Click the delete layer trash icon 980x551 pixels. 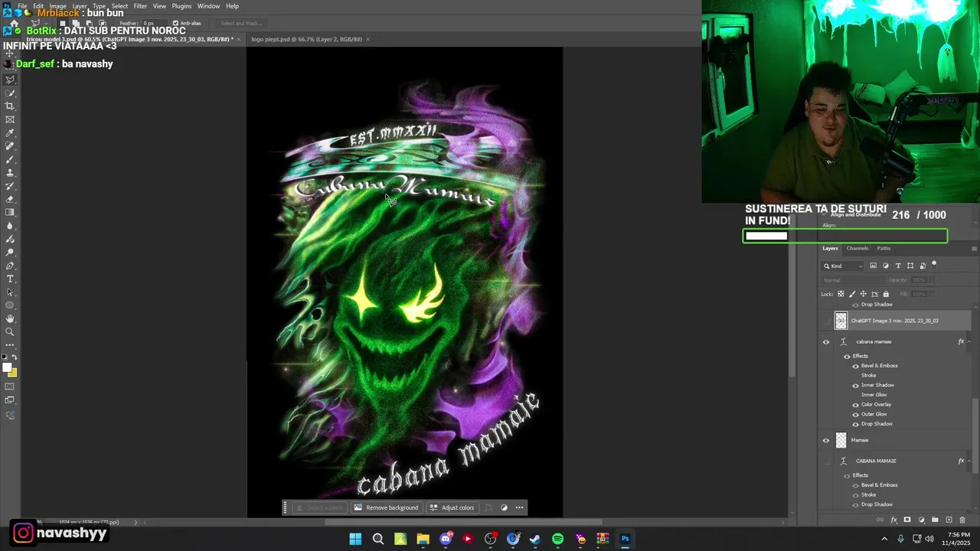pyautogui.click(x=962, y=520)
